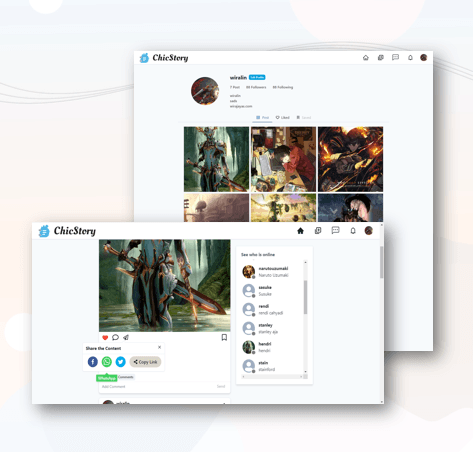Click the wirajaya.com link in profile bio

(x=241, y=106)
